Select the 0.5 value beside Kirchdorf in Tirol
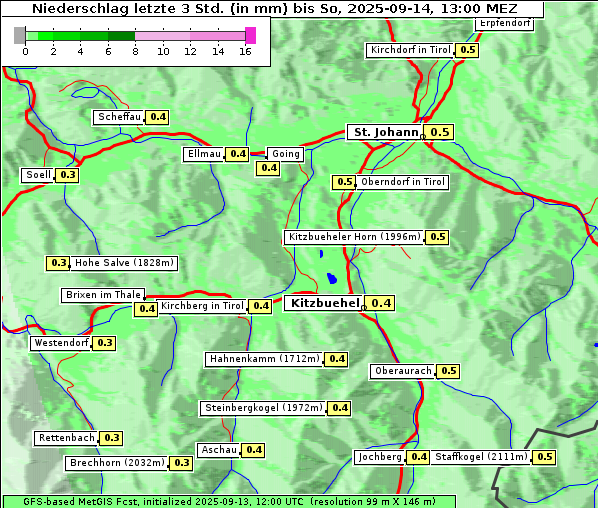This screenshot has height=508, width=598. pyautogui.click(x=467, y=50)
